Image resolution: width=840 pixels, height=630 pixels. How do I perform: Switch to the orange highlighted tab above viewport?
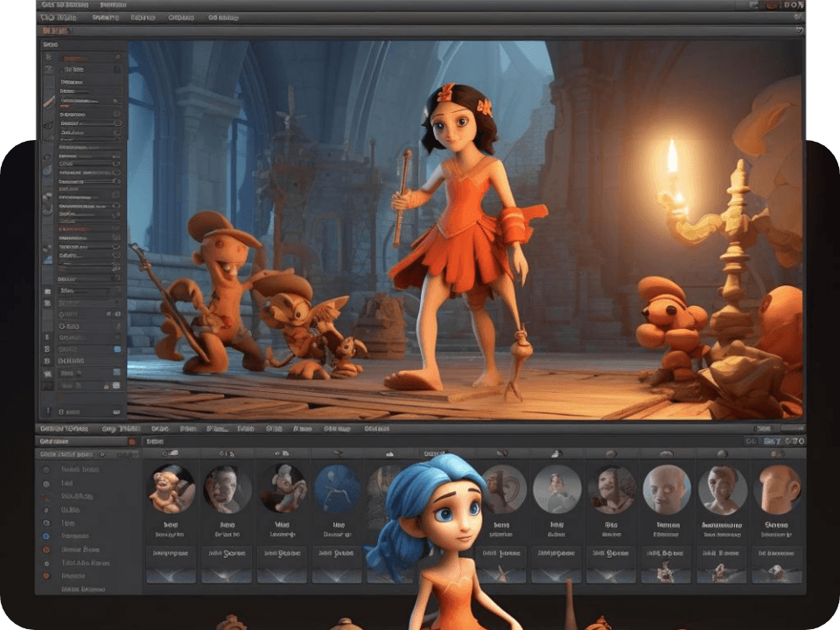pyautogui.click(x=54, y=31)
